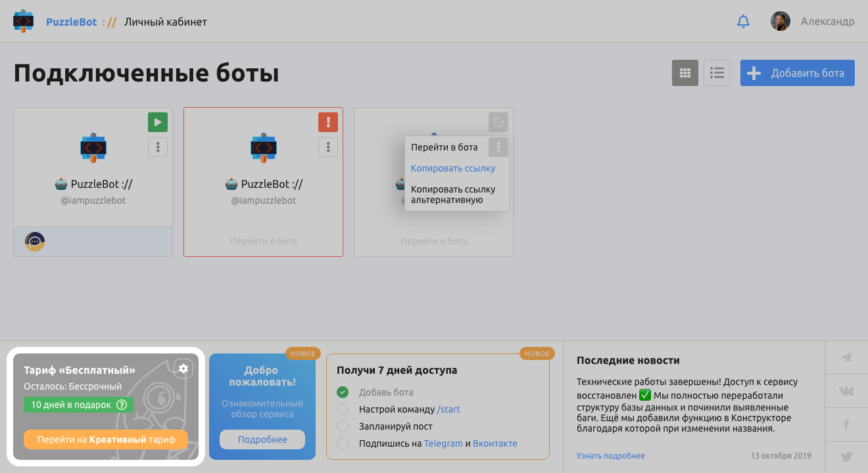
Task: Click the НОВОЕ badge on the welcome card
Action: click(303, 353)
